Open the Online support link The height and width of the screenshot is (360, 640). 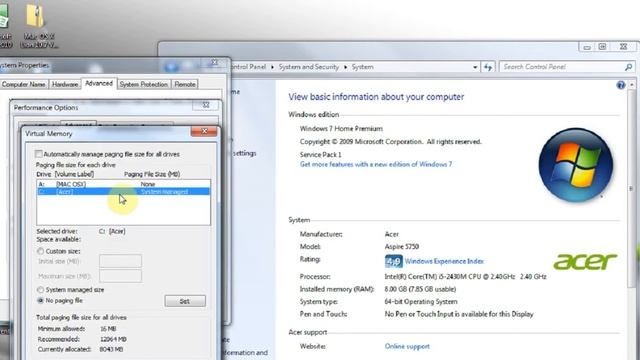[x=407, y=346]
